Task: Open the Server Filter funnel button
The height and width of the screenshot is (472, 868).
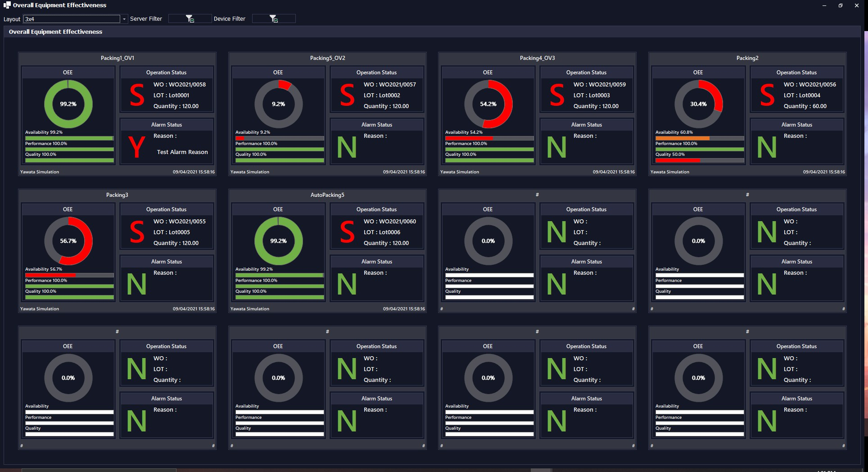Action: pos(190,18)
